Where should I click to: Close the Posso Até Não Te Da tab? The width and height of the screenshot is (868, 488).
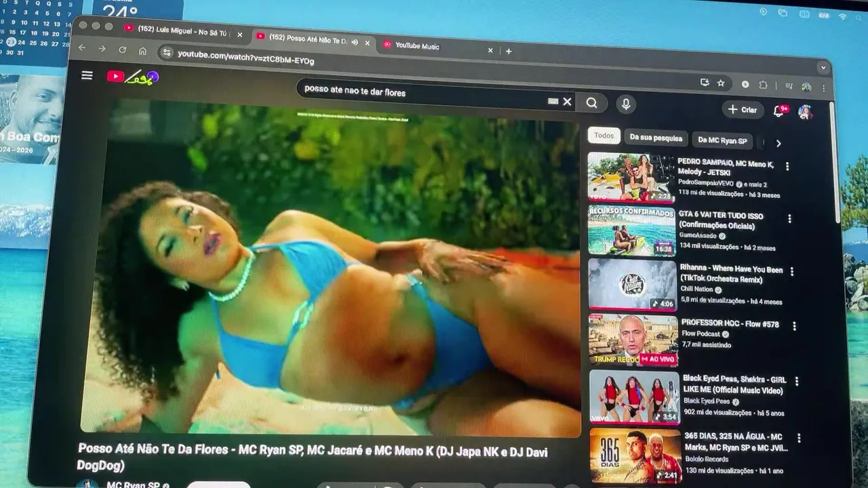(x=368, y=43)
